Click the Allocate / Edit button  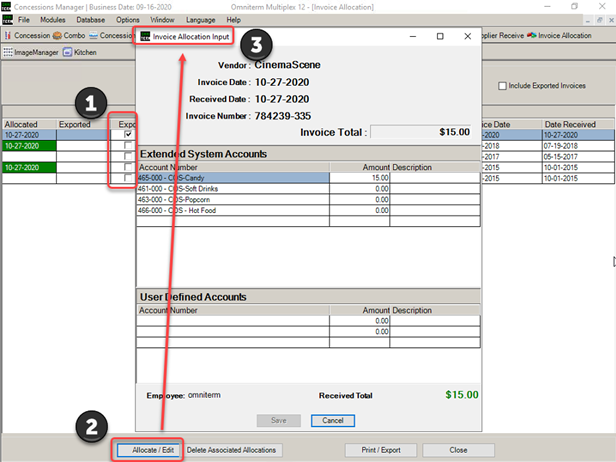pos(149,450)
